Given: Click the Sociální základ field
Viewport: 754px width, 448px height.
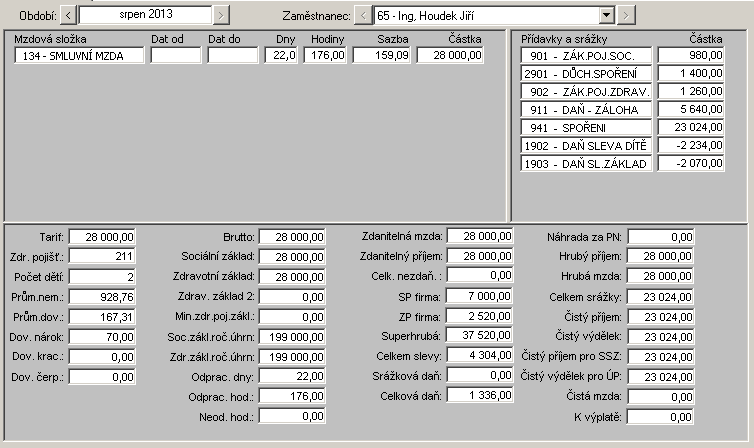Looking at the screenshot, I should click(292, 257).
